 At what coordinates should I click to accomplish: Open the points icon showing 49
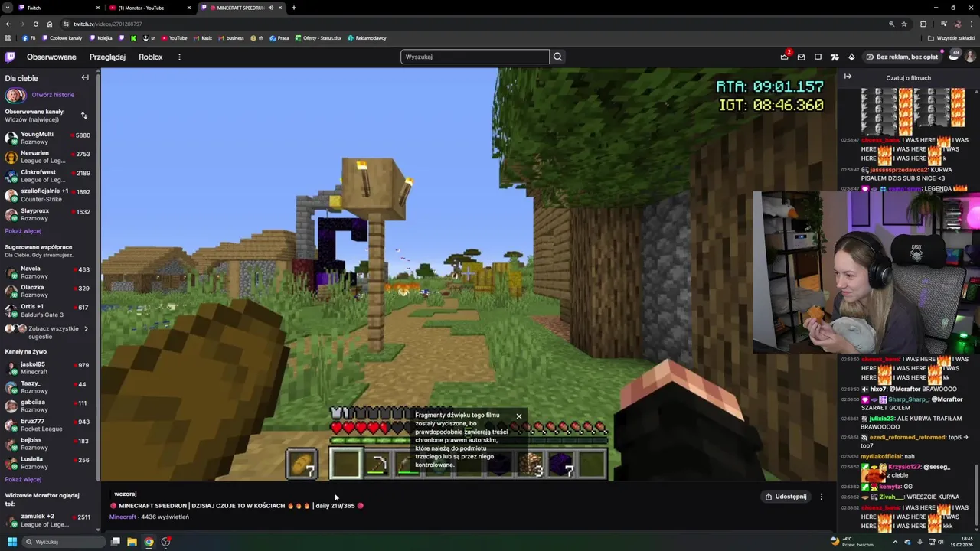coord(953,55)
